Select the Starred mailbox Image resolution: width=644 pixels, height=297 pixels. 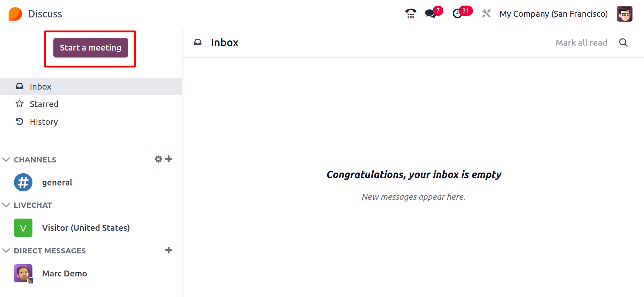[44, 104]
